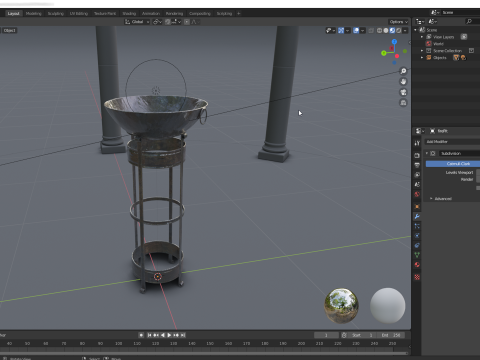This screenshot has height=360, width=480.
Task: Switch to the Texture Paint workspace tab
Action: 105,13
